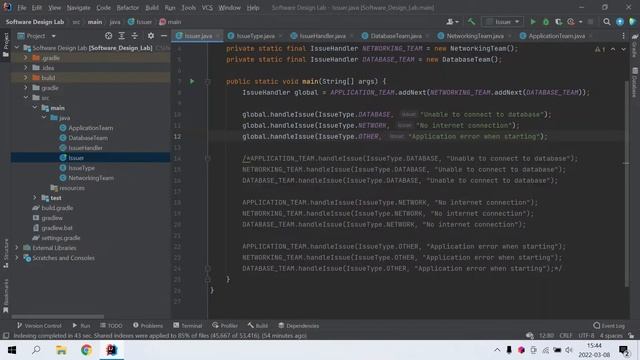The height and width of the screenshot is (360, 640).
Task: Expand the .gradle folder
Action: [26, 58]
